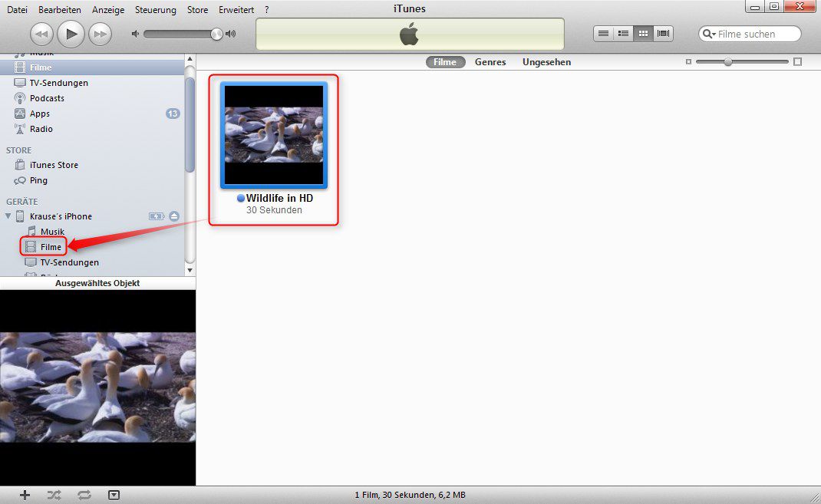The width and height of the screenshot is (821, 504).
Task: Open Apps in the library sidebar
Action: (40, 114)
